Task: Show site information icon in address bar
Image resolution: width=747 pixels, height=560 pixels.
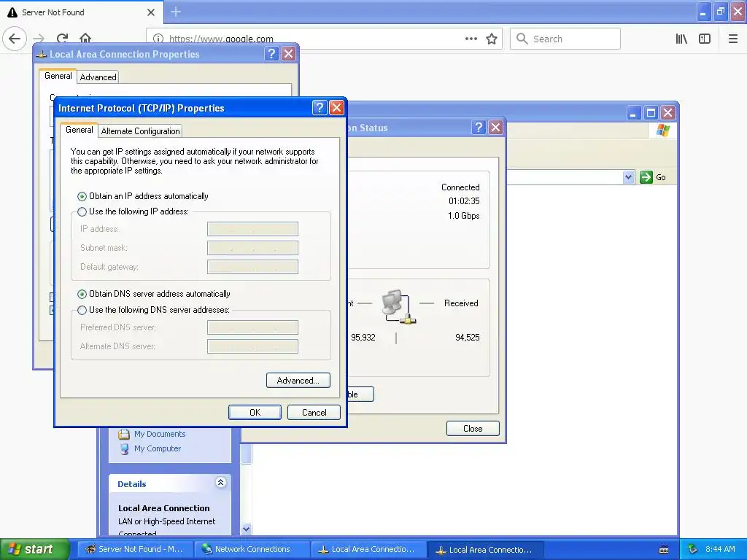Action: click(x=158, y=39)
